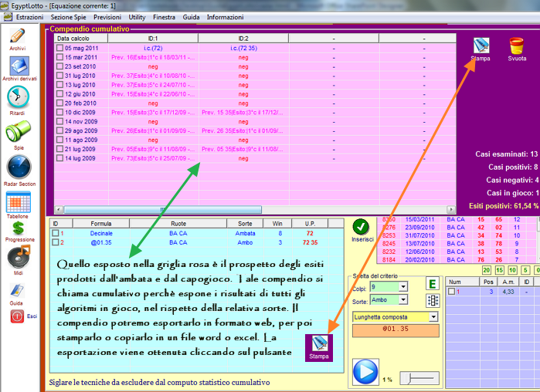Click Stampa icon in purple panel

click(481, 46)
